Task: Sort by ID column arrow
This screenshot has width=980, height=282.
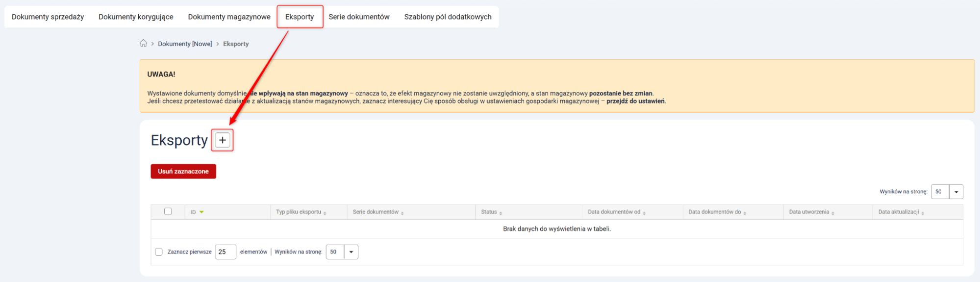Action: pyautogui.click(x=201, y=212)
